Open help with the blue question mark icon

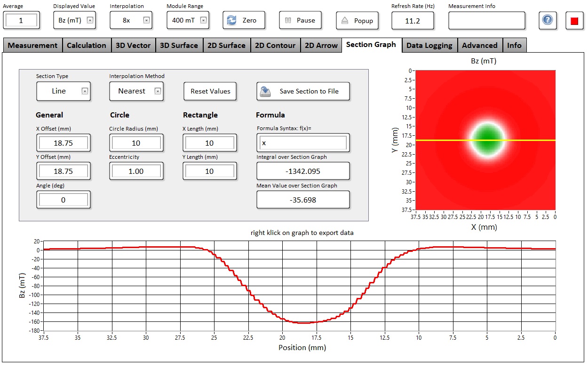pos(547,20)
